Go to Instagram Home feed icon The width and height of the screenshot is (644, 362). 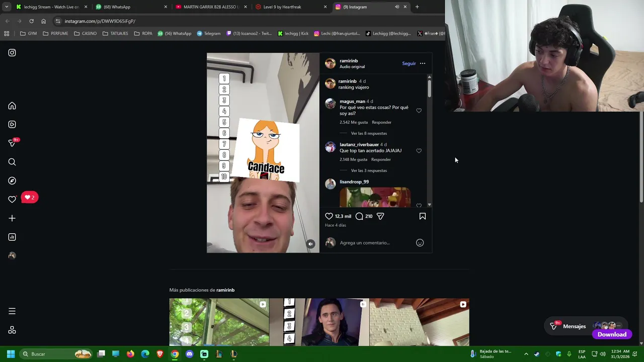(12, 106)
